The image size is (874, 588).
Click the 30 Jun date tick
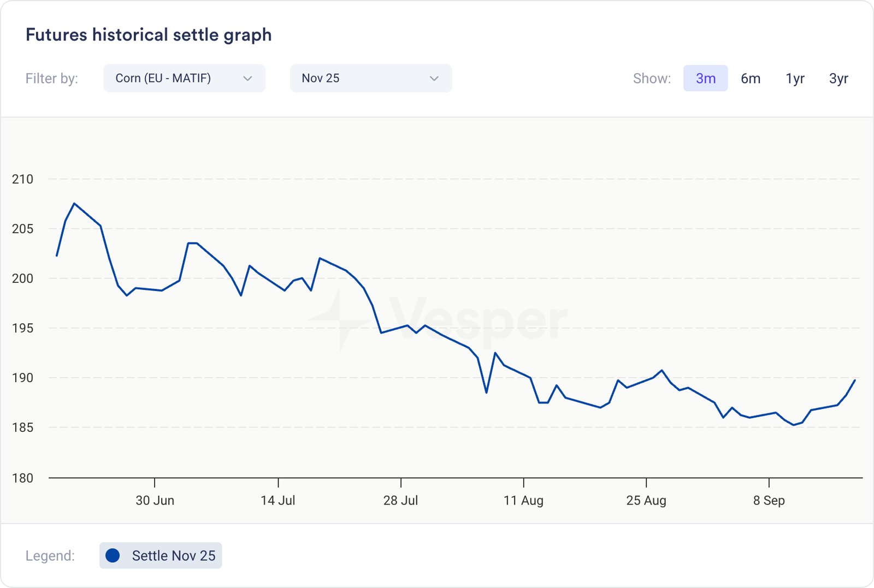click(x=155, y=500)
